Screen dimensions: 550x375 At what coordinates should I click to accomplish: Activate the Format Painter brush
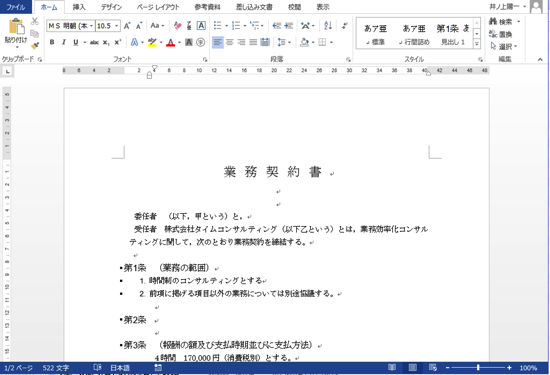point(34,46)
